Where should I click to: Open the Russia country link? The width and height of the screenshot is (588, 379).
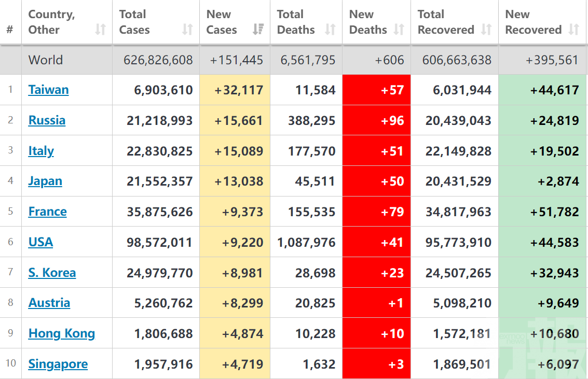pyautogui.click(x=47, y=120)
